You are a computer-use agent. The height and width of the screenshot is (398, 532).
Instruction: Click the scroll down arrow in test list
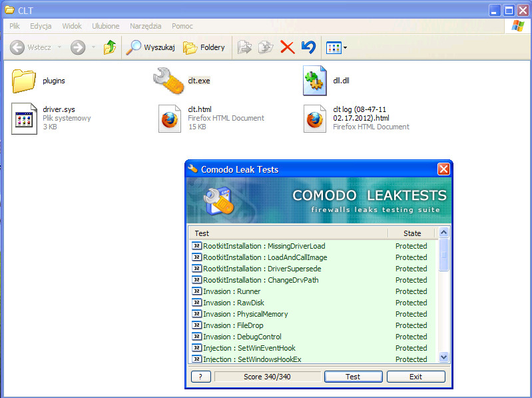pos(443,357)
